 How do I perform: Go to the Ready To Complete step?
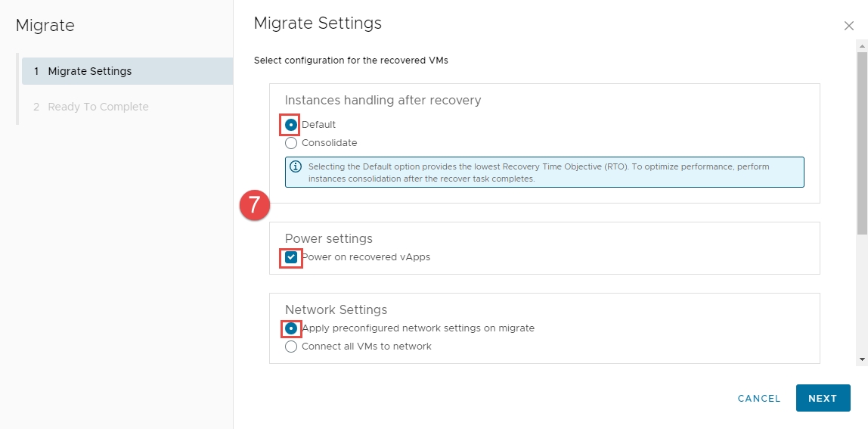(98, 107)
